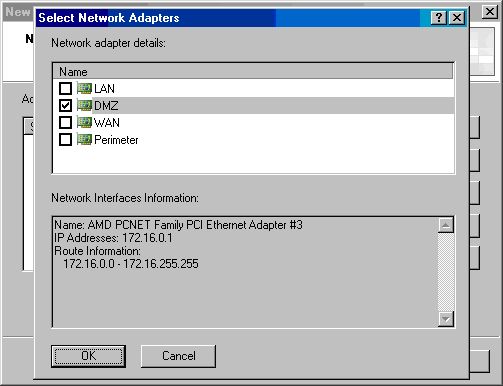This screenshot has width=503, height=386.
Task: Click scroll up arrow in interfaces information
Action: pos(446,225)
